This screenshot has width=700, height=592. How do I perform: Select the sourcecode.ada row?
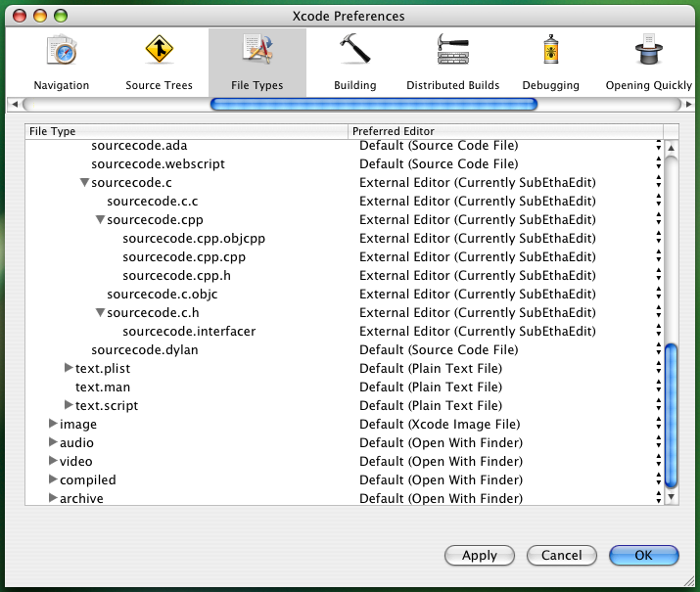pos(344,146)
